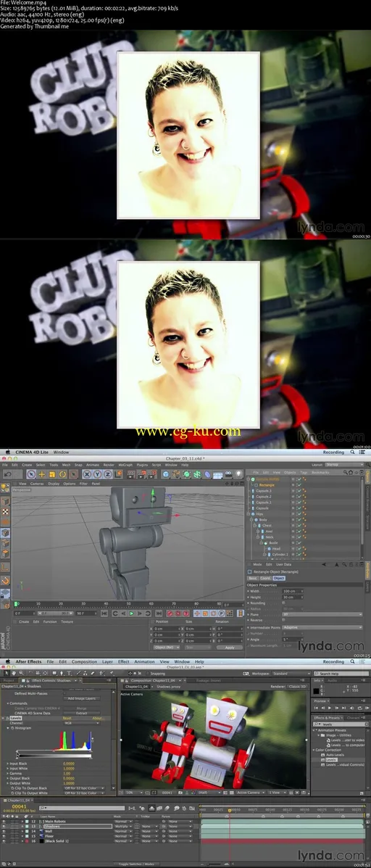Click the Width field showing 100 cm
Image resolution: width=371 pixels, height=868 pixels.
pyautogui.click(x=293, y=591)
